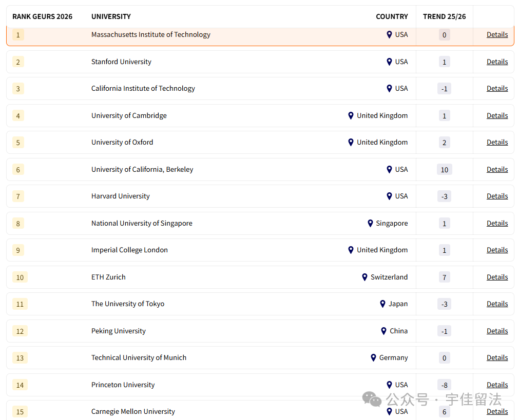This screenshot has height=420, width=518.
Task: Click map pin in University of Cambridge row
Action: tap(351, 115)
